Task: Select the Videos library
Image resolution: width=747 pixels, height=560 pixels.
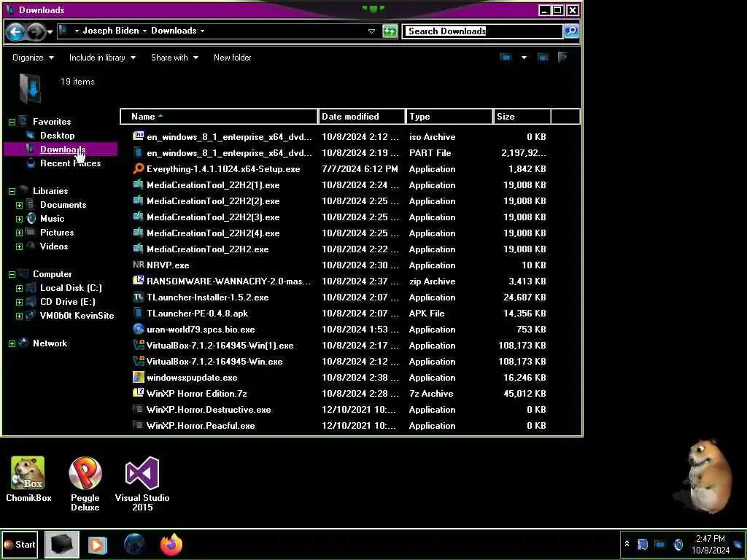Action: (54, 246)
